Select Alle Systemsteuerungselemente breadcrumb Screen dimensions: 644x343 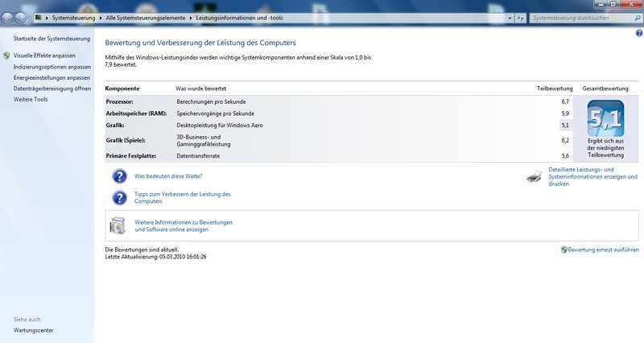coord(146,18)
